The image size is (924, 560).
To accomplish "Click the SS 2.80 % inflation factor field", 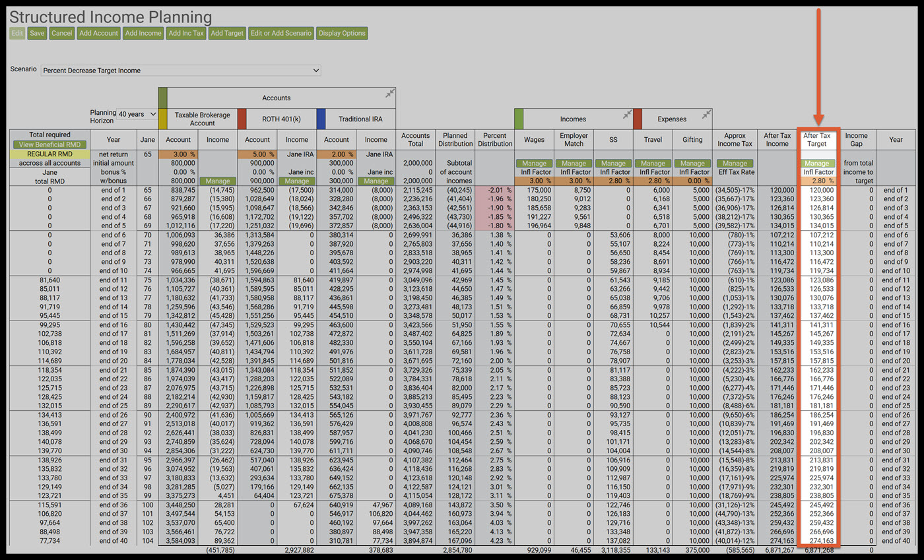I will [x=613, y=181].
